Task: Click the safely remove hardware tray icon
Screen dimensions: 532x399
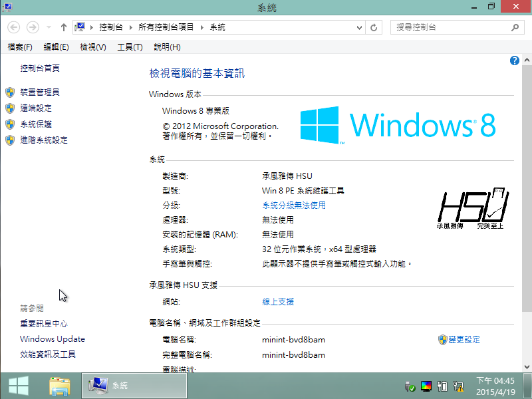Action: [x=410, y=386]
